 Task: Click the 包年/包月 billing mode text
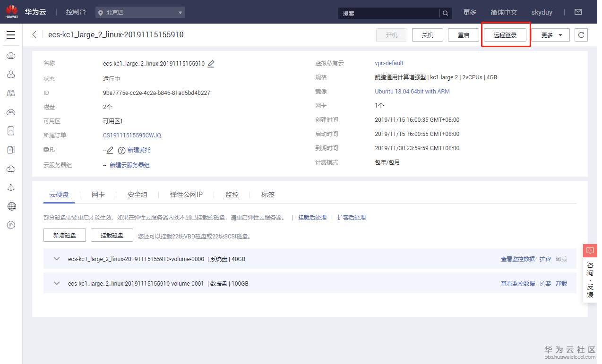pyautogui.click(x=387, y=162)
